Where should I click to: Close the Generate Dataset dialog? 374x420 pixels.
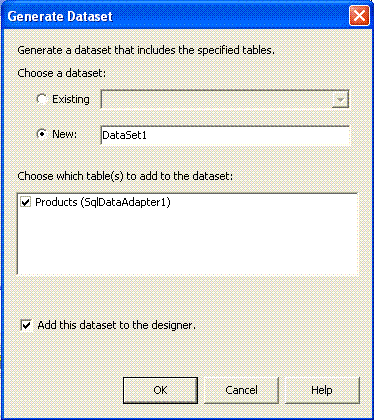pos(359,16)
